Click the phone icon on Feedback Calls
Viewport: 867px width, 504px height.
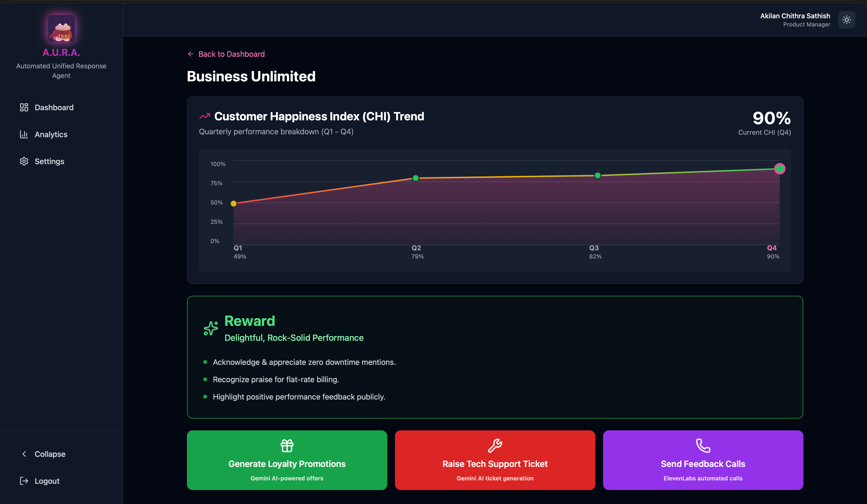[703, 446]
